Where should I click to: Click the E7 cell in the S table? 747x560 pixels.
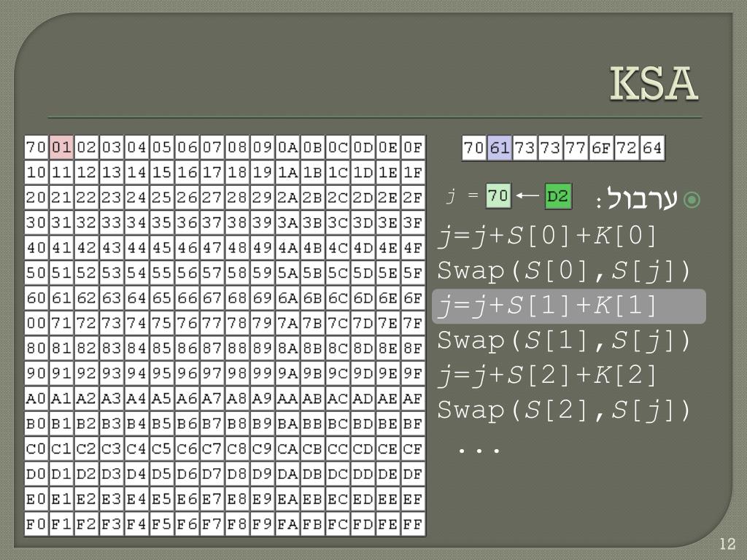pos(212,499)
